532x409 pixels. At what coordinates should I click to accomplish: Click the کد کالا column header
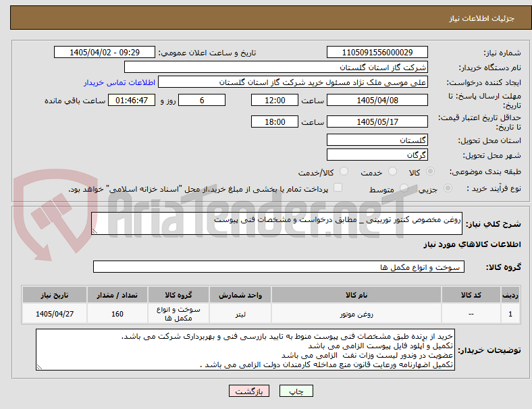click(471, 295)
